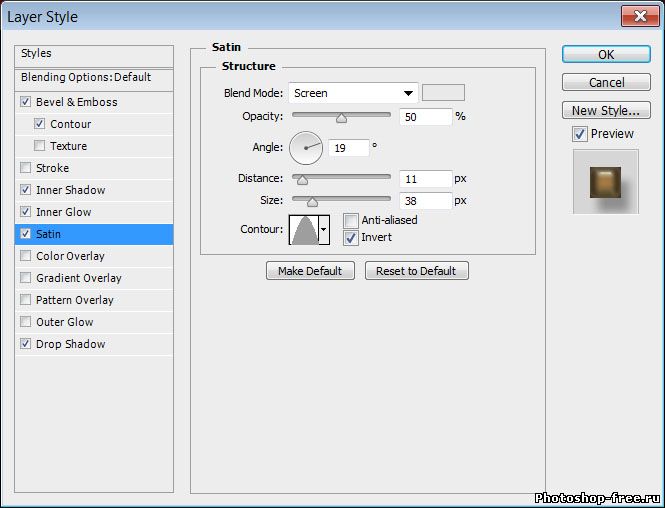
Task: Click the angle dial wheel
Action: pyautogui.click(x=306, y=150)
